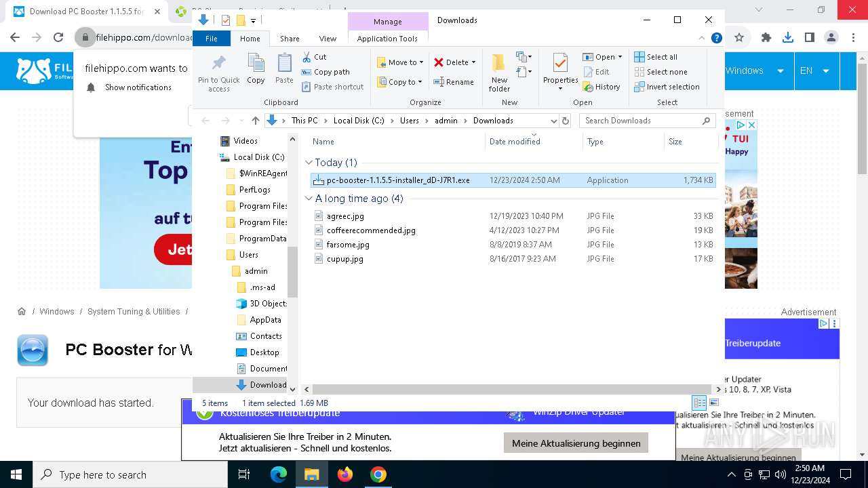This screenshot has width=868, height=488.
Task: Open Properties for selected file
Action: 560,73
